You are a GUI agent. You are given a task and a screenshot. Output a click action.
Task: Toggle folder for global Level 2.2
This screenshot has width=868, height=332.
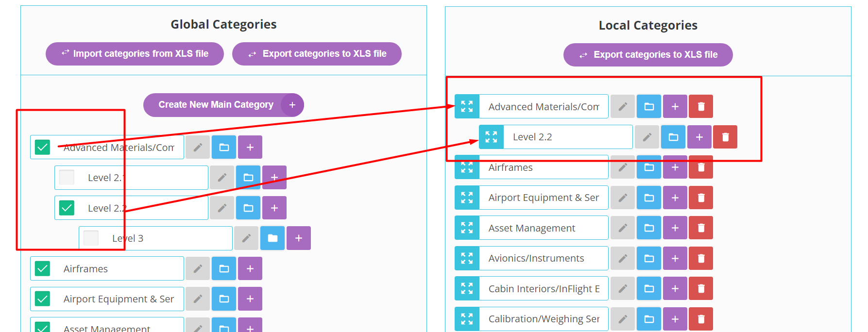[248, 208]
